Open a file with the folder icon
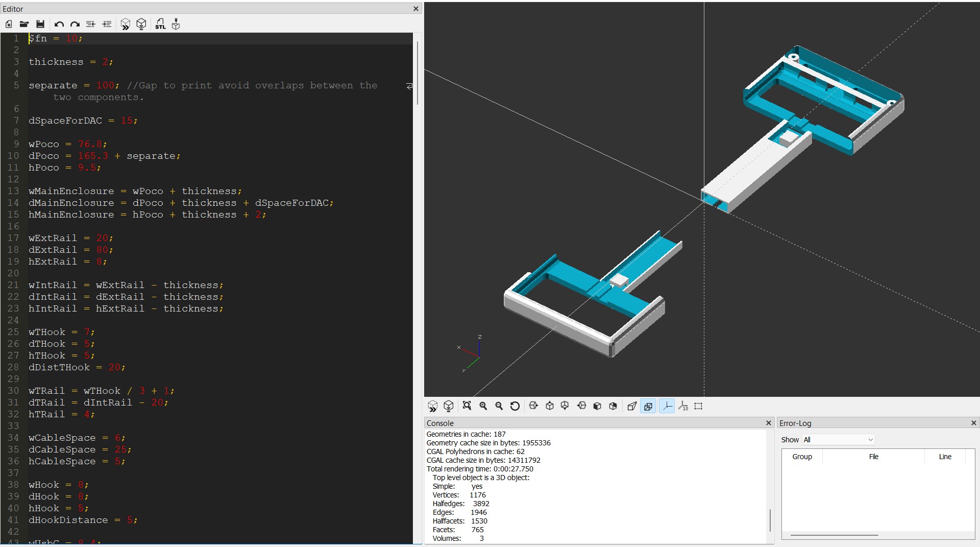The height and width of the screenshot is (547, 980). pyautogui.click(x=24, y=24)
